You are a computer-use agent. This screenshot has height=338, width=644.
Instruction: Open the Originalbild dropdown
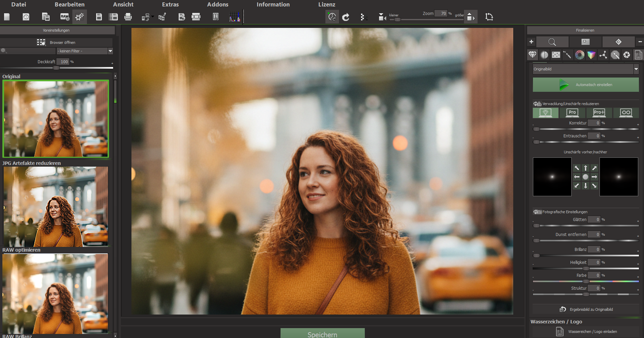[x=586, y=69]
